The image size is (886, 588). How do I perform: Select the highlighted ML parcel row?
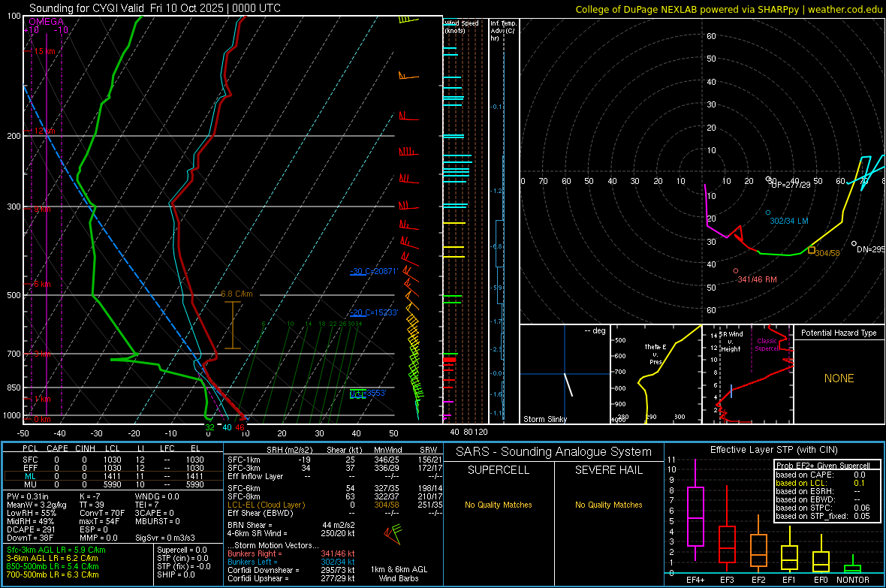113,476
